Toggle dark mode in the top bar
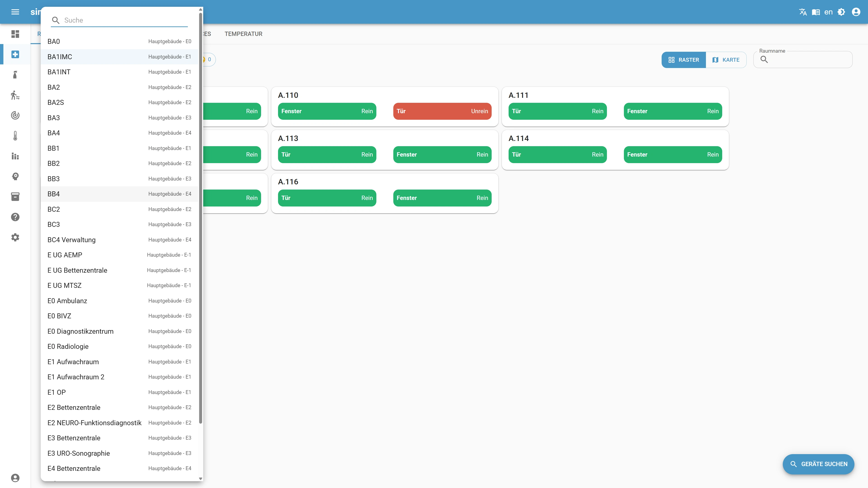This screenshot has height=488, width=868. coord(841,12)
